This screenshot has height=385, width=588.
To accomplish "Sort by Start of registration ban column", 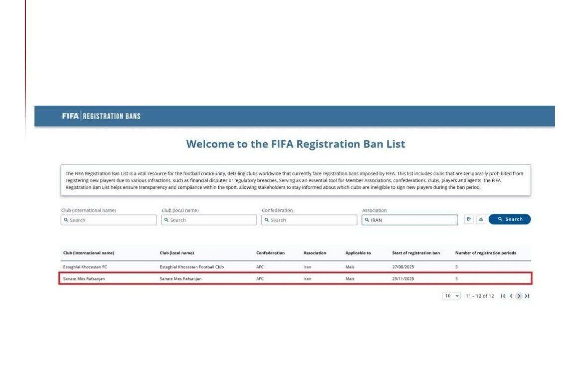I will coord(416,253).
